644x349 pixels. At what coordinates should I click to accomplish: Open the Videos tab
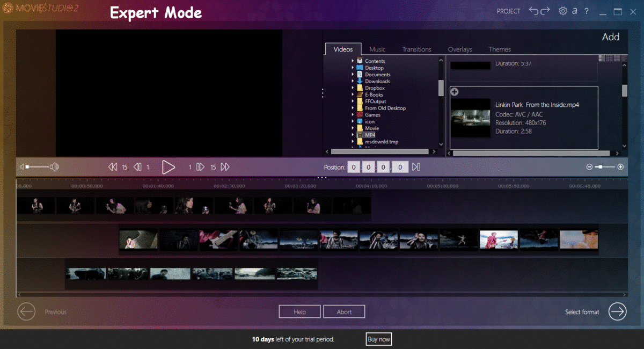343,49
